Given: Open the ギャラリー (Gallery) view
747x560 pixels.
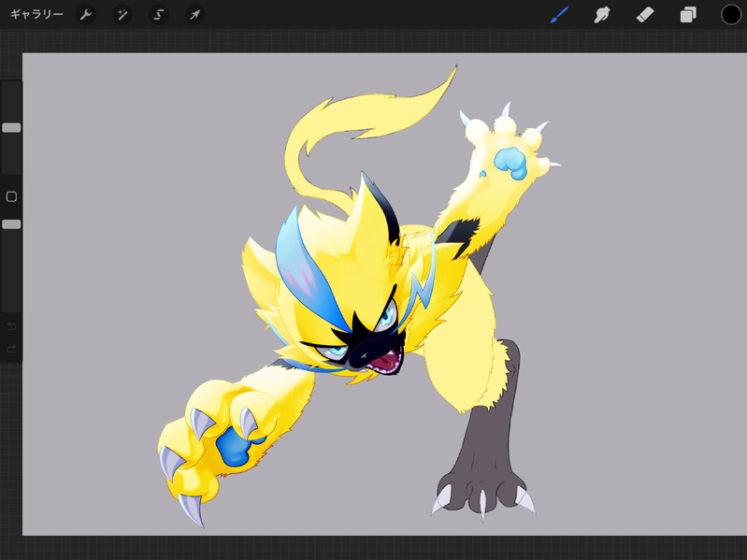Looking at the screenshot, I should pos(36,14).
